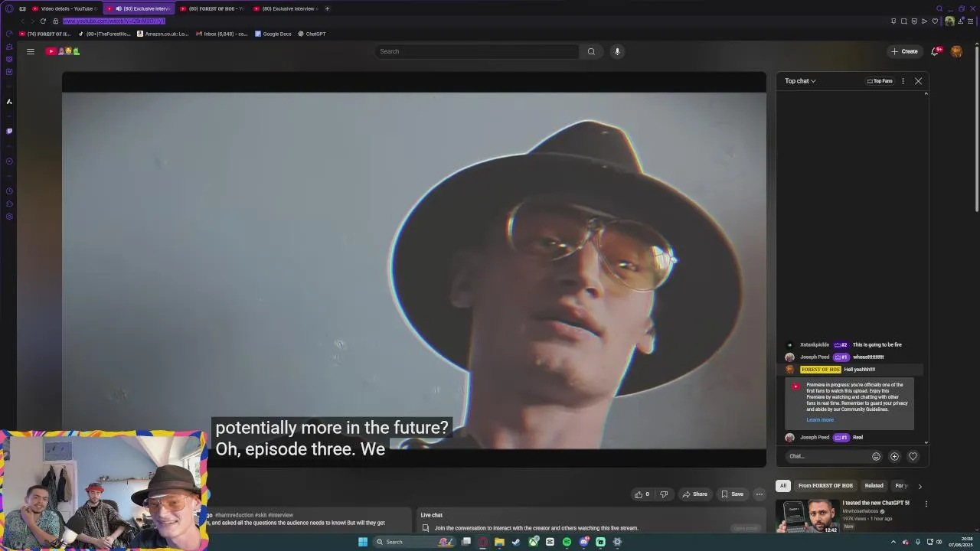
Task: Open a new browser tab
Action: pyautogui.click(x=327, y=8)
